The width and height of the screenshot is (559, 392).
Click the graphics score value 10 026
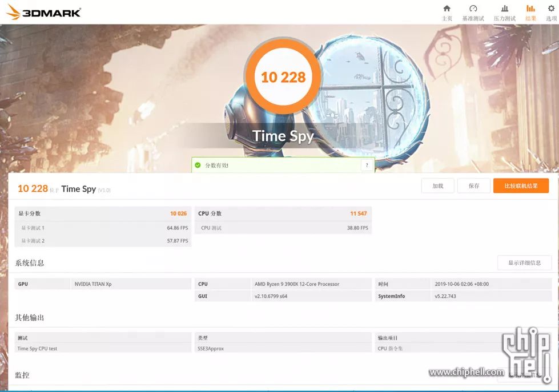click(x=178, y=213)
